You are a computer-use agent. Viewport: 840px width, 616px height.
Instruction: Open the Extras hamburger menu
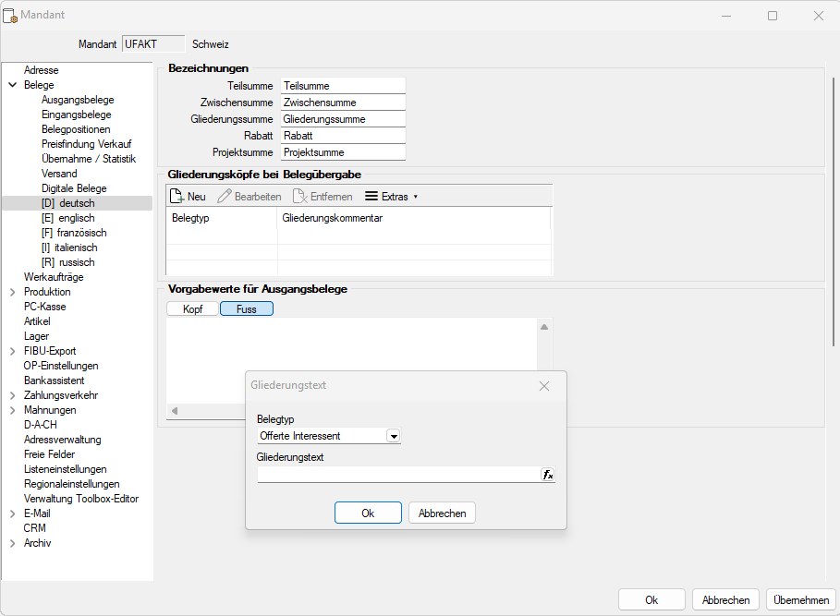[371, 196]
